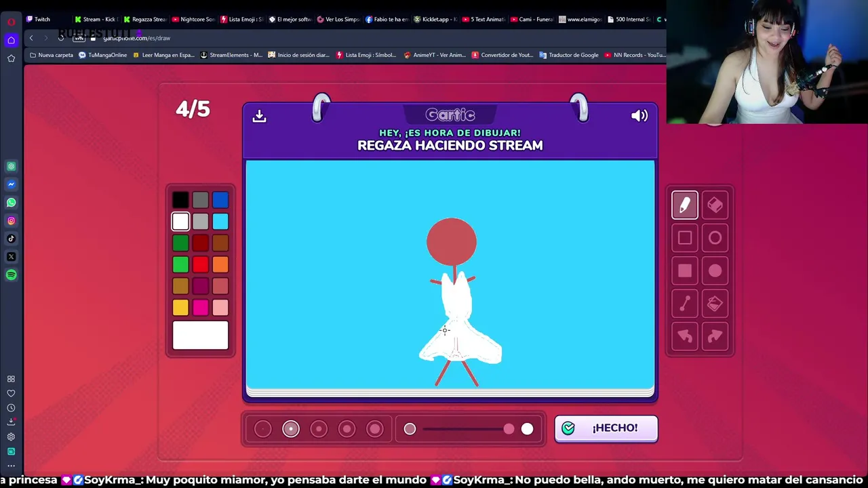Pick the yellow color swatch
The width and height of the screenshot is (868, 488).
180,308
